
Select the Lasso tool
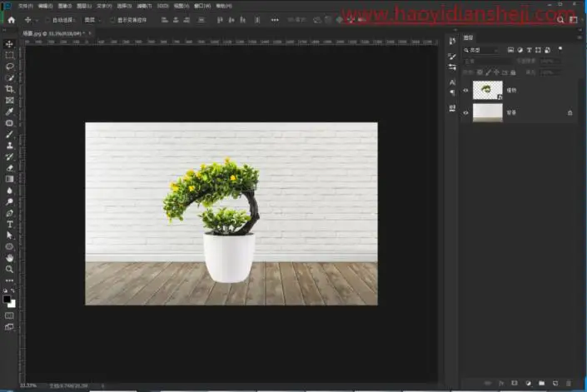click(x=9, y=67)
